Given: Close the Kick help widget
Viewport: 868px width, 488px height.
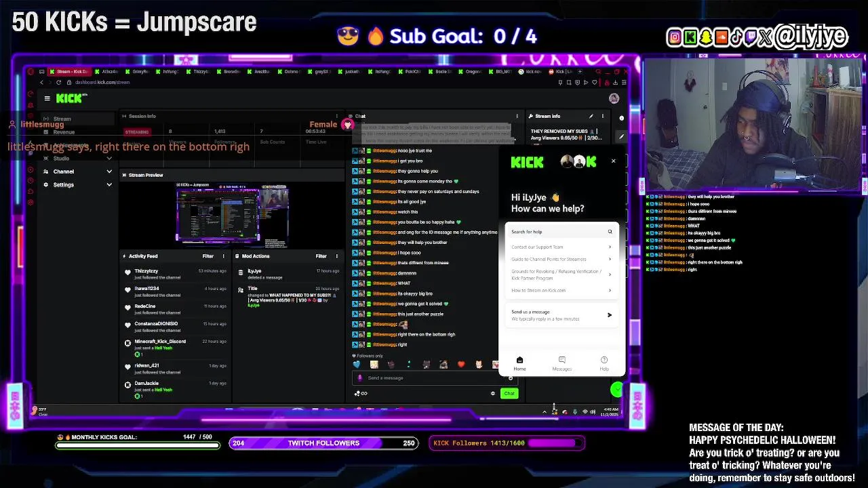Looking at the screenshot, I should (x=614, y=161).
